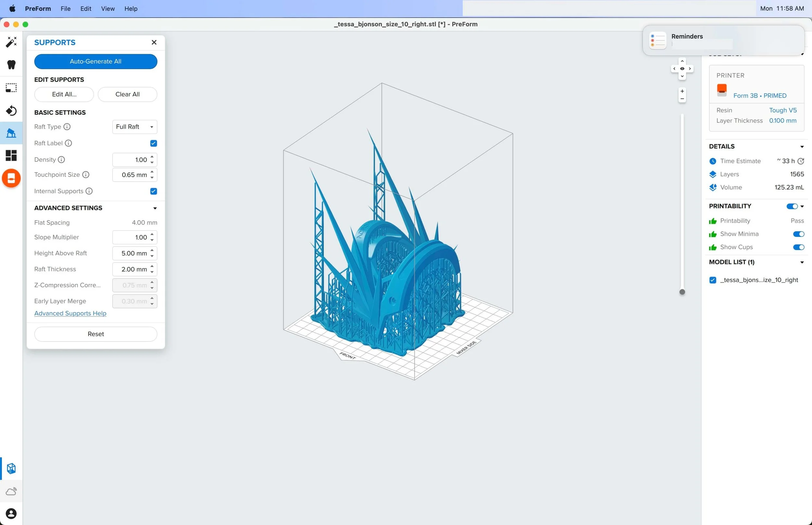The image size is (812, 525).
Task: Refresh the time estimate icon
Action: 801,161
